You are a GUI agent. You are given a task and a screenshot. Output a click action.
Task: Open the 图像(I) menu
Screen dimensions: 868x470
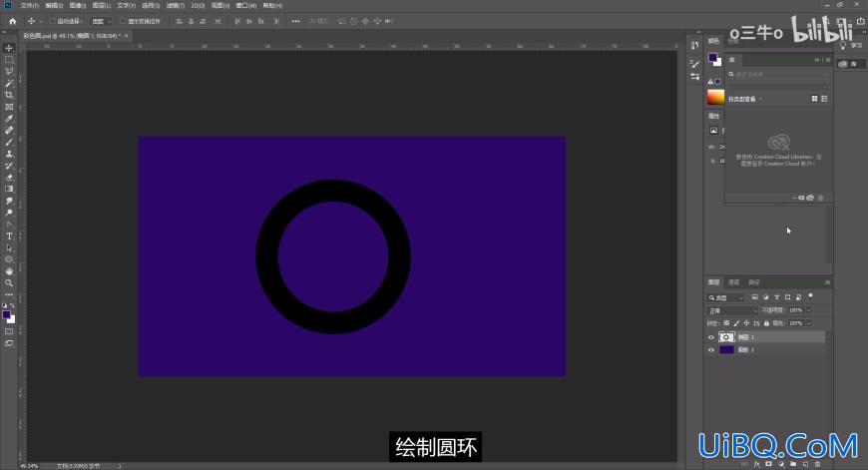pyautogui.click(x=78, y=6)
